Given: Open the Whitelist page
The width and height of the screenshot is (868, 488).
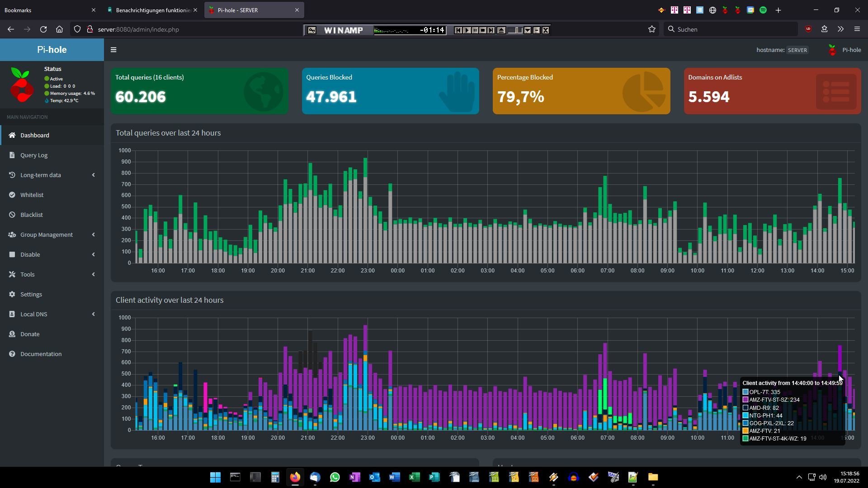Looking at the screenshot, I should (x=52, y=195).
